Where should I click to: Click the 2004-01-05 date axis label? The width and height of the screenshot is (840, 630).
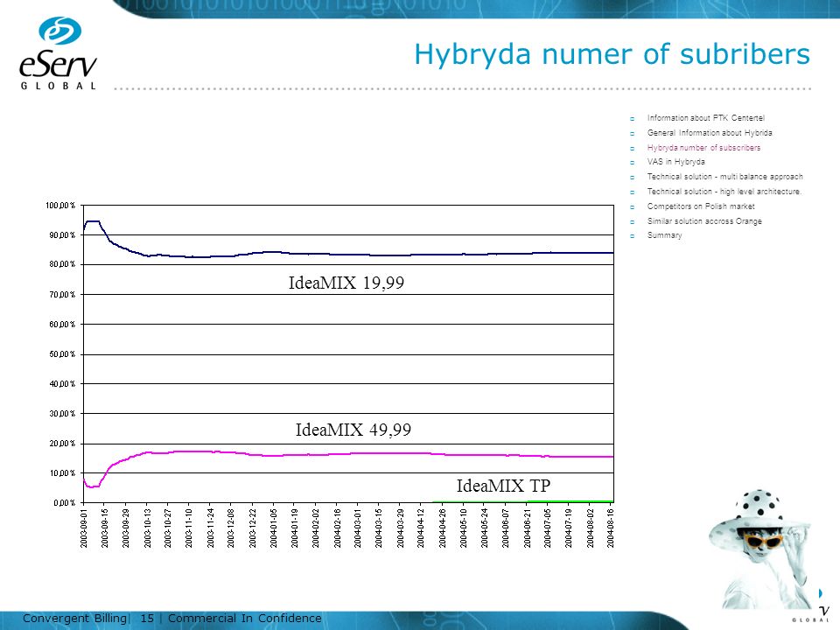(x=274, y=528)
